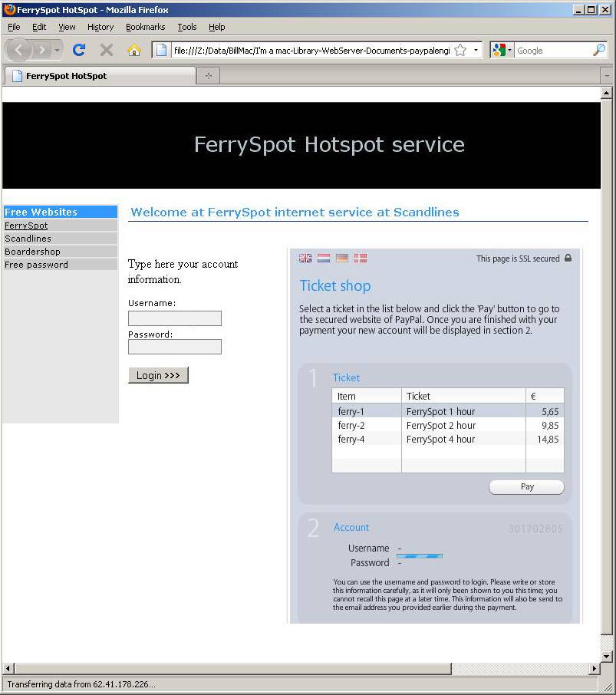The height and width of the screenshot is (695, 616).
Task: Click the Password input field
Action: point(175,347)
